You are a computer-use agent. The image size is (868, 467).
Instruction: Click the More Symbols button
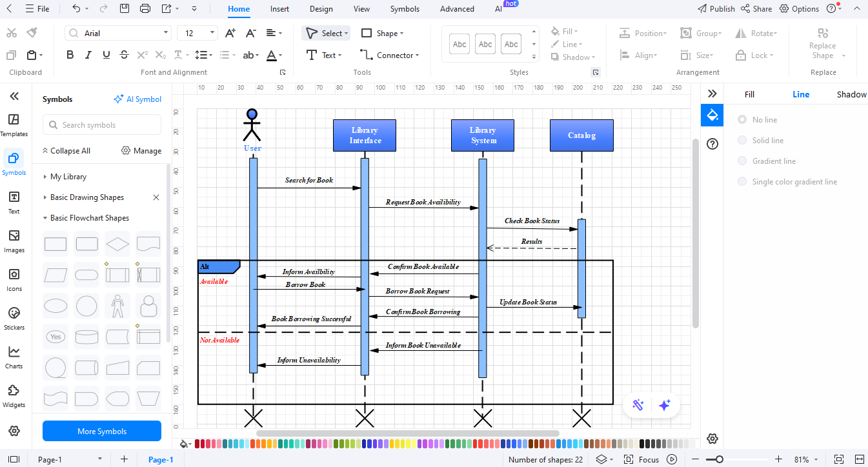[x=102, y=432]
